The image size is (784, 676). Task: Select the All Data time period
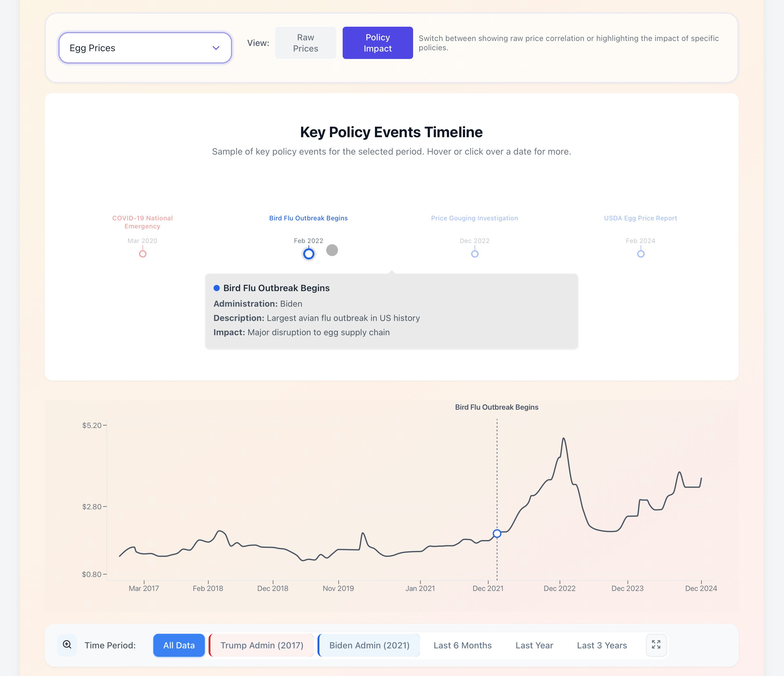click(x=178, y=645)
